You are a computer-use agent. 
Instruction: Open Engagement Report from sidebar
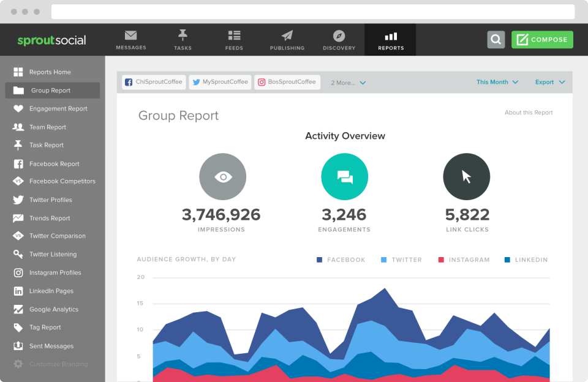coord(58,109)
